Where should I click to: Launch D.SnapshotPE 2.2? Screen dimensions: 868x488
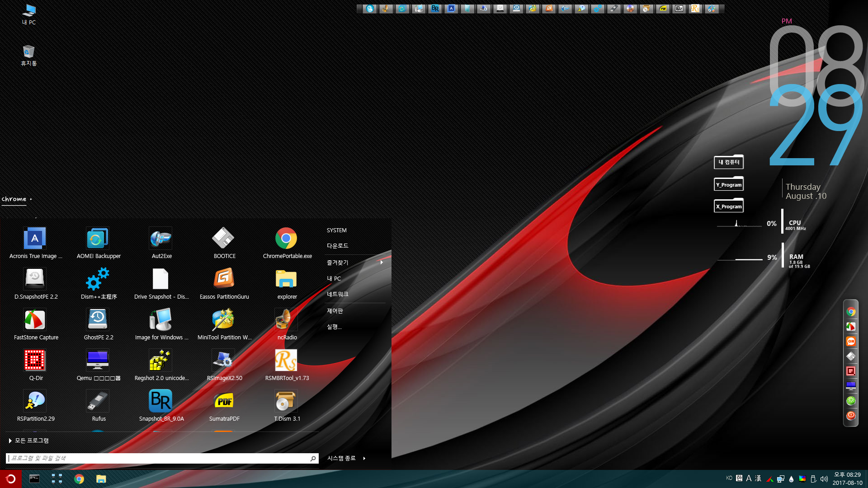click(35, 284)
